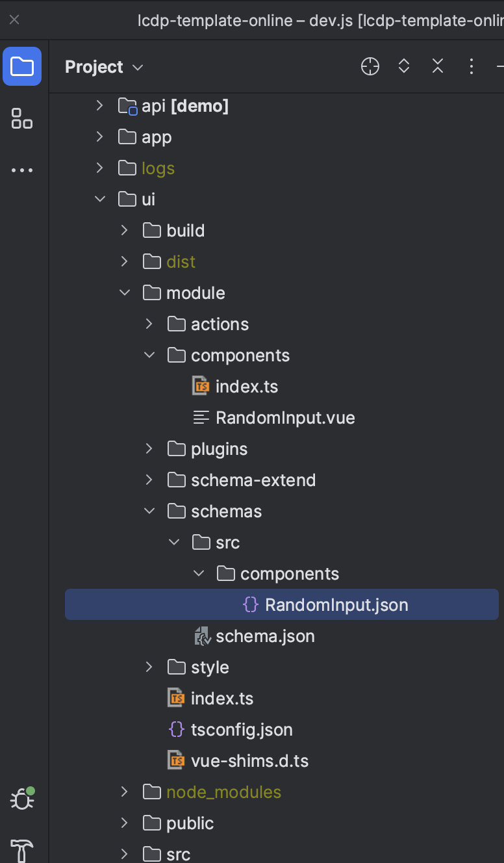504x863 pixels.
Task: Open Project panel options menu
Action: [x=472, y=66]
